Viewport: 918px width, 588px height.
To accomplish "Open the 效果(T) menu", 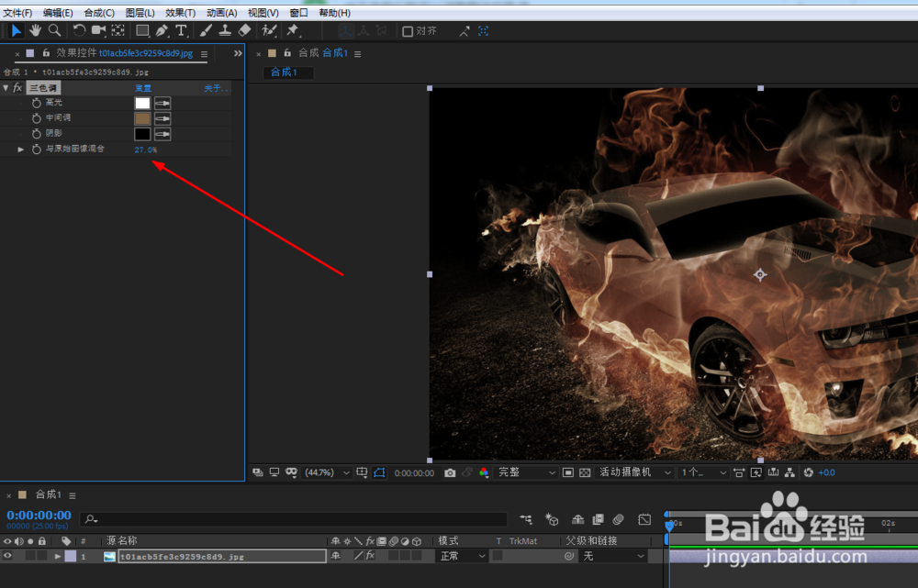I will (180, 12).
